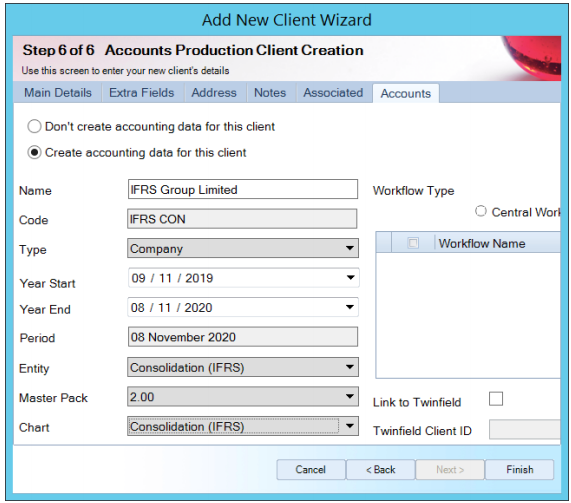The image size is (571, 503).
Task: Go to the Address tab
Action: coord(214,93)
